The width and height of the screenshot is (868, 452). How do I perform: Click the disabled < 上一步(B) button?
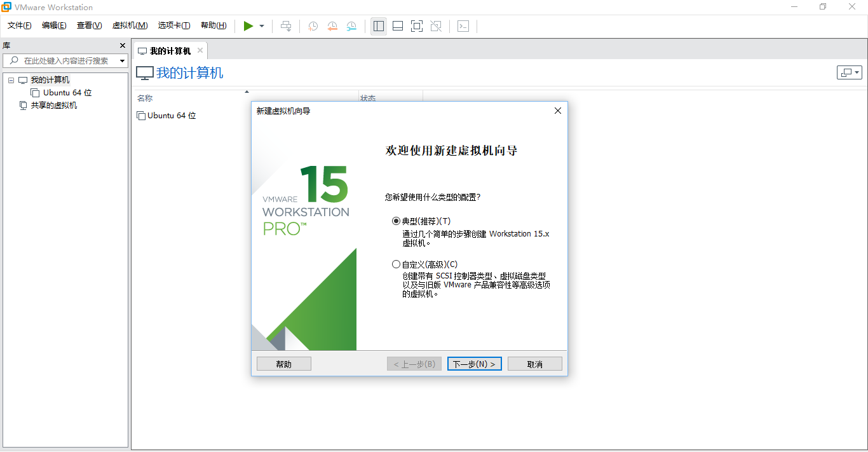pos(414,364)
